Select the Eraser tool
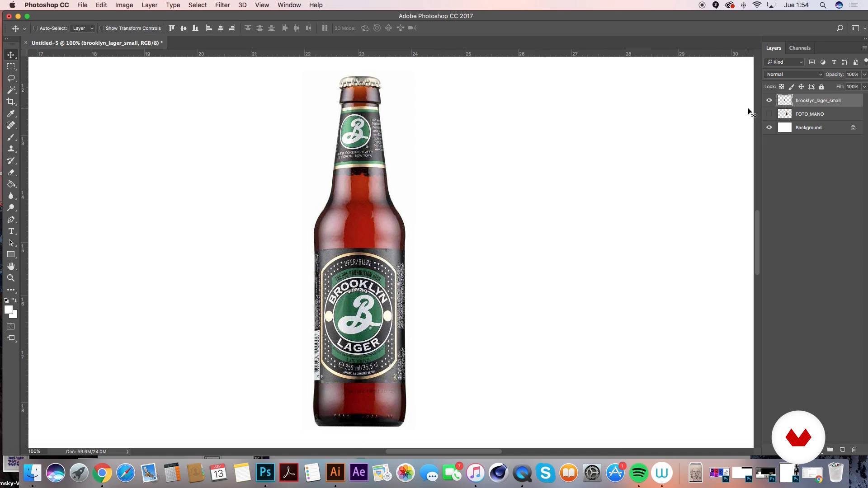 pos(11,172)
